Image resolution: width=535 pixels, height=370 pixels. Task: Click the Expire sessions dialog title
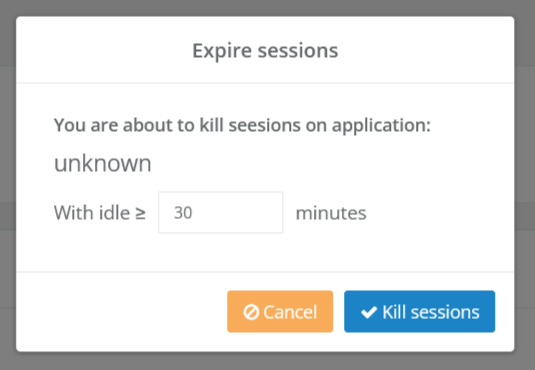[265, 51]
